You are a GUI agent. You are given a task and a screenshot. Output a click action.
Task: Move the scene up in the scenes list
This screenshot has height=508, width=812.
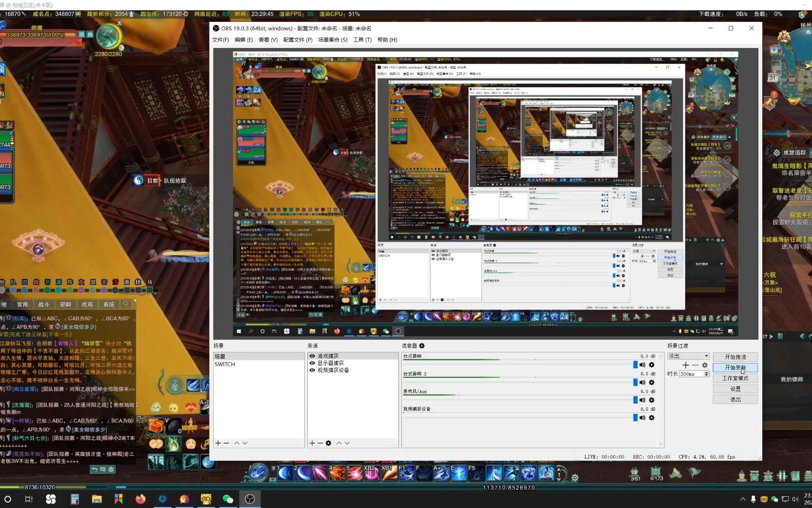tap(237, 443)
